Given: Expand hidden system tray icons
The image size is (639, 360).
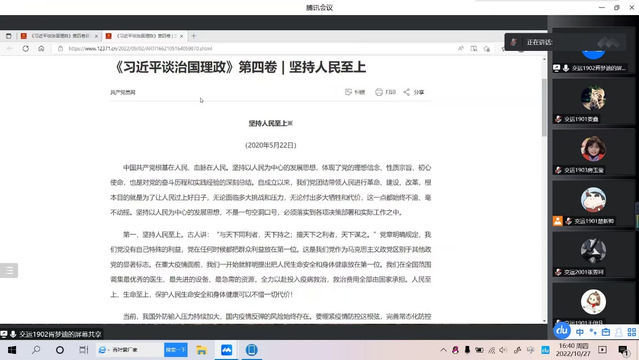Looking at the screenshot, I should [443, 350].
